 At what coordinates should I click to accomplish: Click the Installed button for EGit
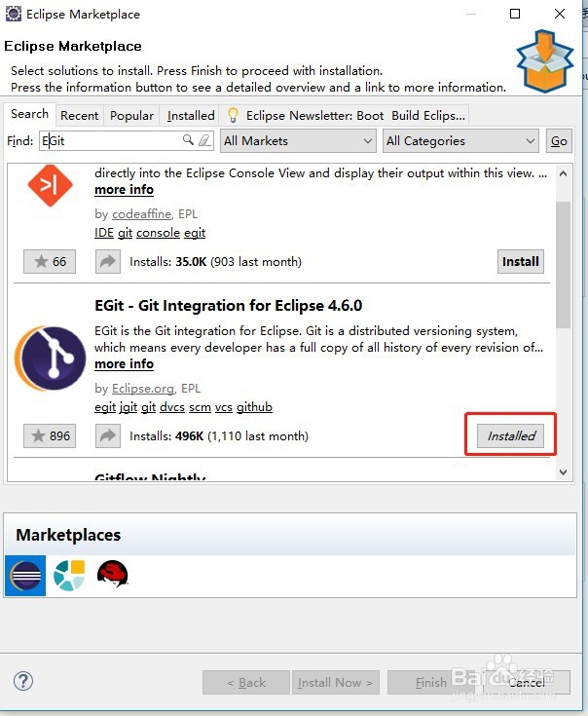click(510, 436)
